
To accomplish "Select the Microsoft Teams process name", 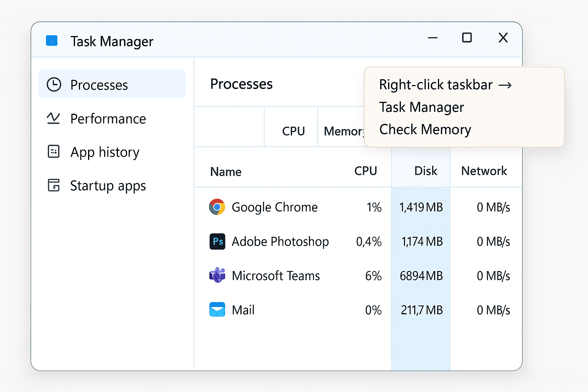I will [x=276, y=276].
